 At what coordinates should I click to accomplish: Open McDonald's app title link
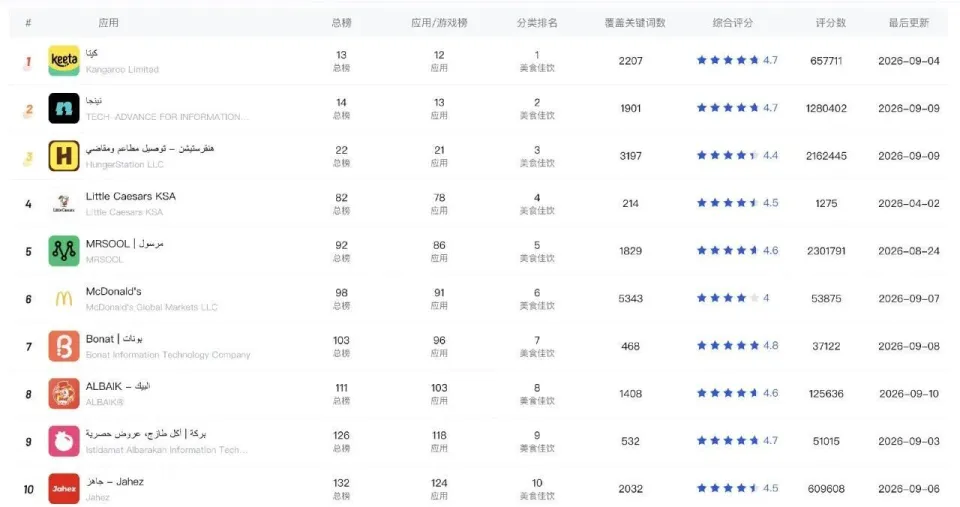(113, 291)
